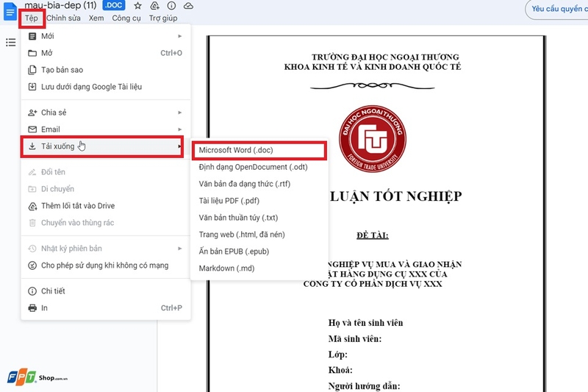The image size is (588, 392).
Task: Show the document outline list icon
Action: tap(11, 43)
